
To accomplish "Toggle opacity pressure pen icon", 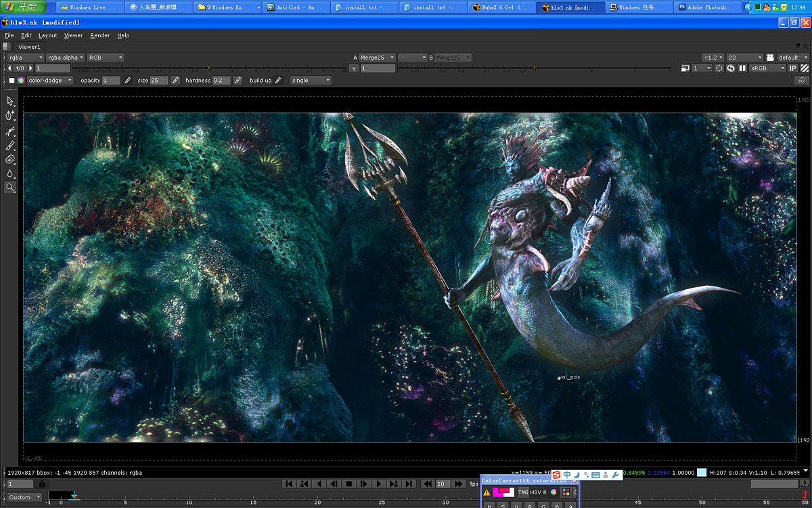I will pyautogui.click(x=128, y=80).
